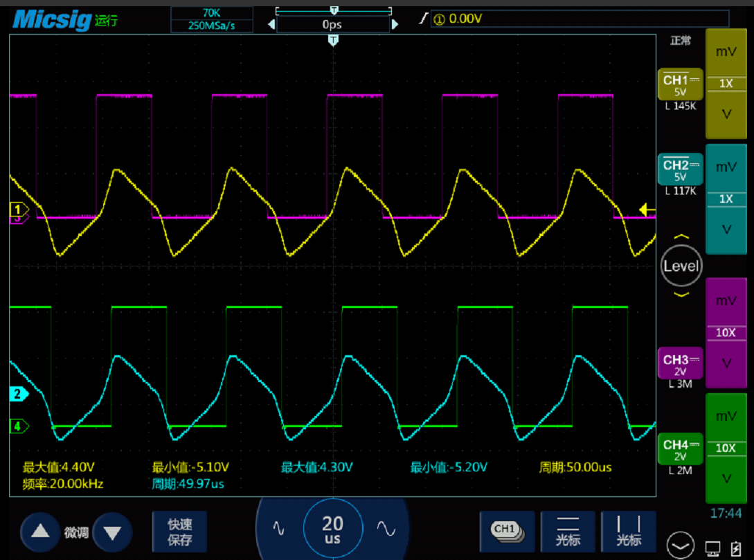Open the 20 us timebase dial
The height and width of the screenshot is (560, 754).
[x=333, y=528]
